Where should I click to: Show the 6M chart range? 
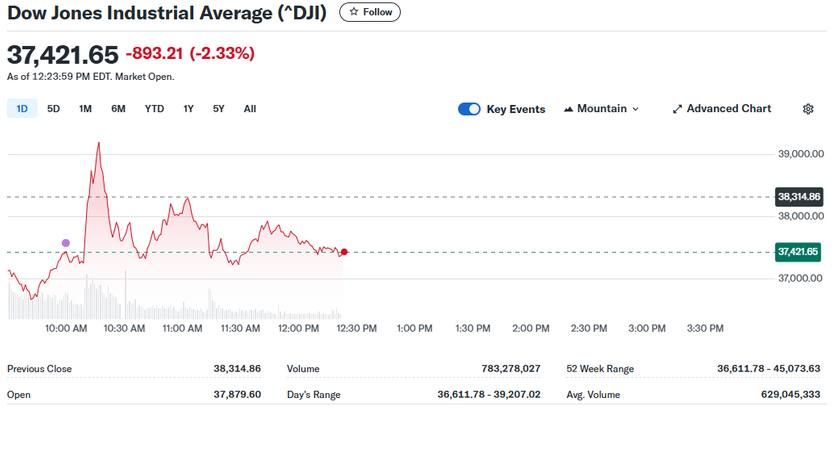(118, 109)
